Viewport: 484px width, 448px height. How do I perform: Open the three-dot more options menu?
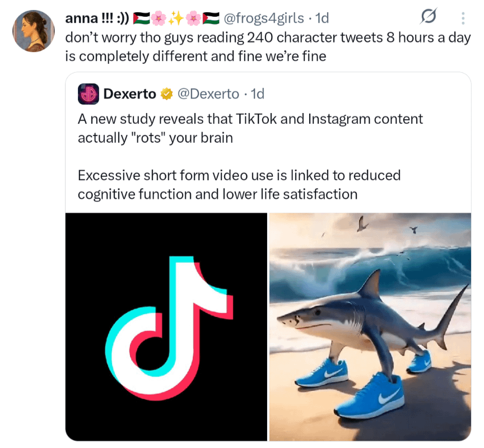pos(463,19)
